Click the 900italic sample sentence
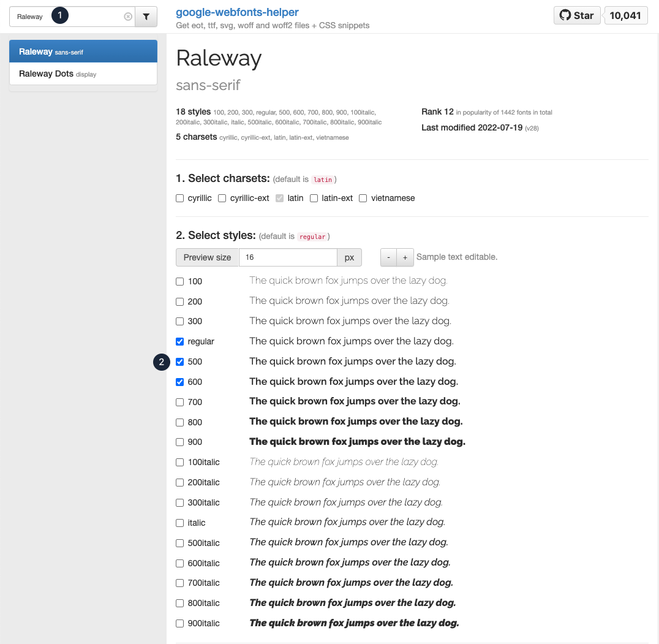This screenshot has width=659, height=644. tap(354, 623)
